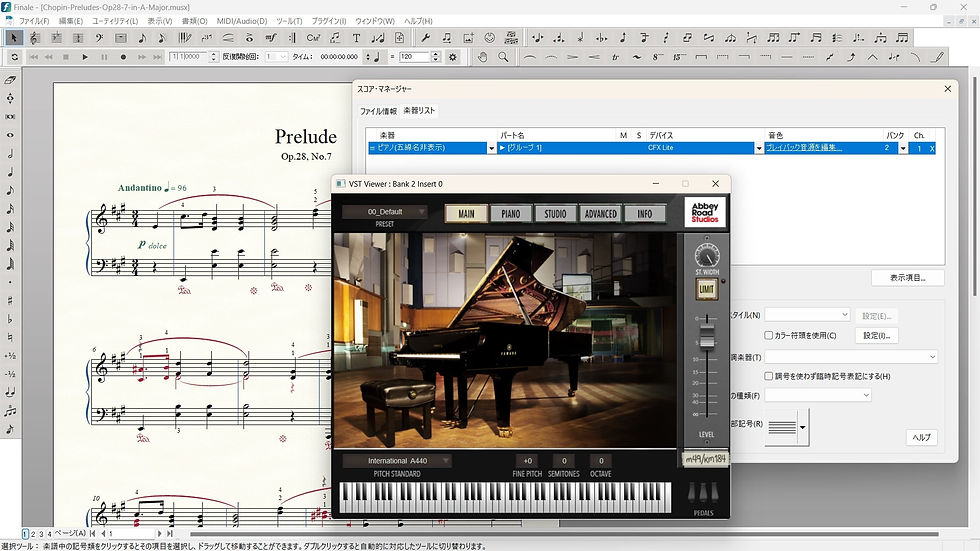Select the Hand Grabber tool
The height and width of the screenshot is (551, 980).
tap(482, 57)
